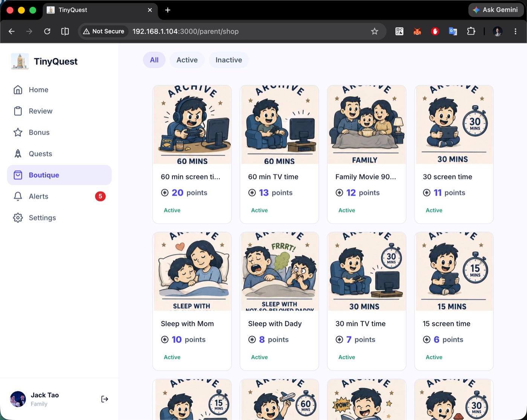Image resolution: width=527 pixels, height=420 pixels.
Task: Click the Quests rocket icon
Action: [x=18, y=154]
